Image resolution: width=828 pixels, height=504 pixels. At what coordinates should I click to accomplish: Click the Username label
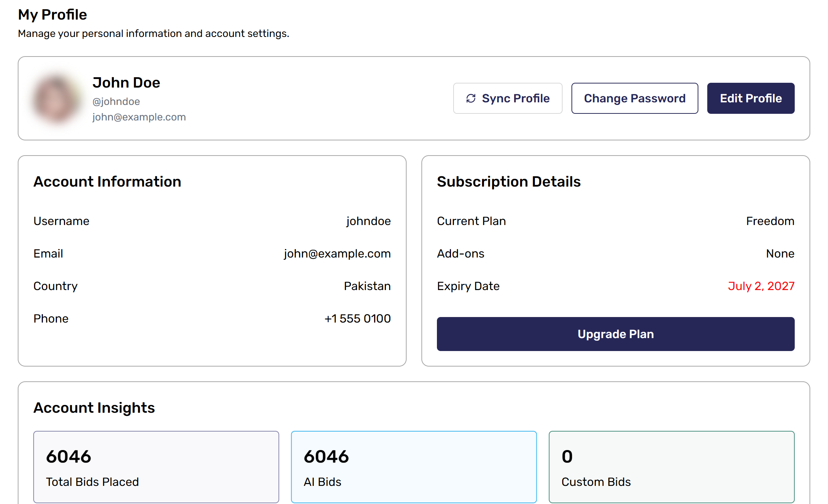[x=61, y=221]
